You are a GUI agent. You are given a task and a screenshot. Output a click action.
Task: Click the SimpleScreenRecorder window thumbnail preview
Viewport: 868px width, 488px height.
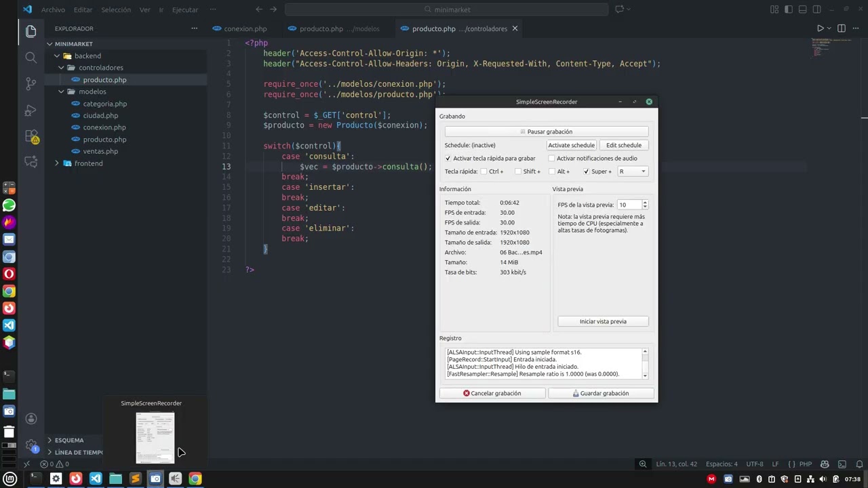point(155,438)
